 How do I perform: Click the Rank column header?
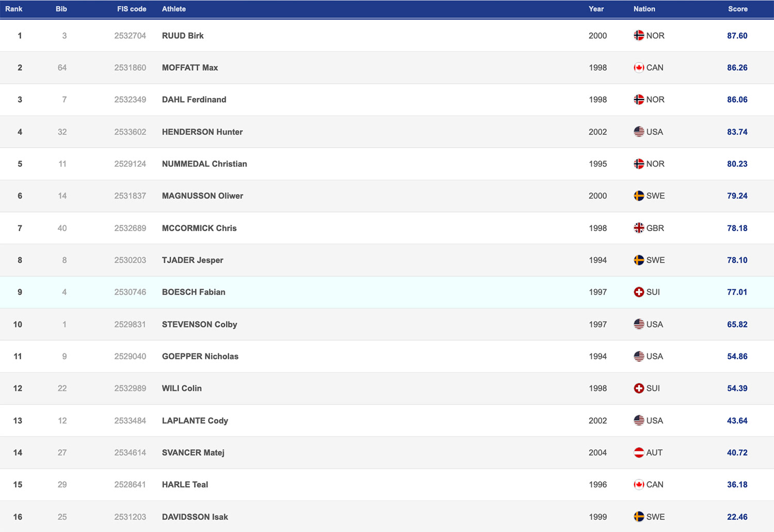[x=14, y=9]
